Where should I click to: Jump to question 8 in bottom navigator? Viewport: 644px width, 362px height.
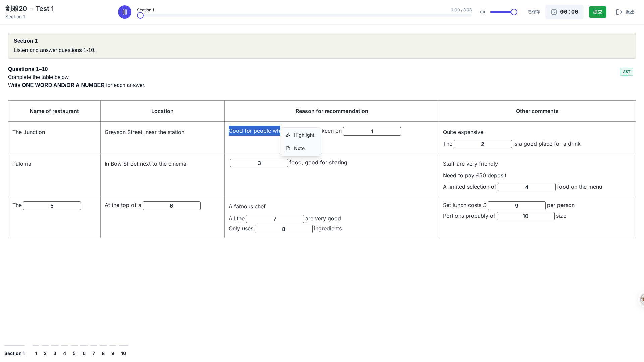click(x=103, y=353)
